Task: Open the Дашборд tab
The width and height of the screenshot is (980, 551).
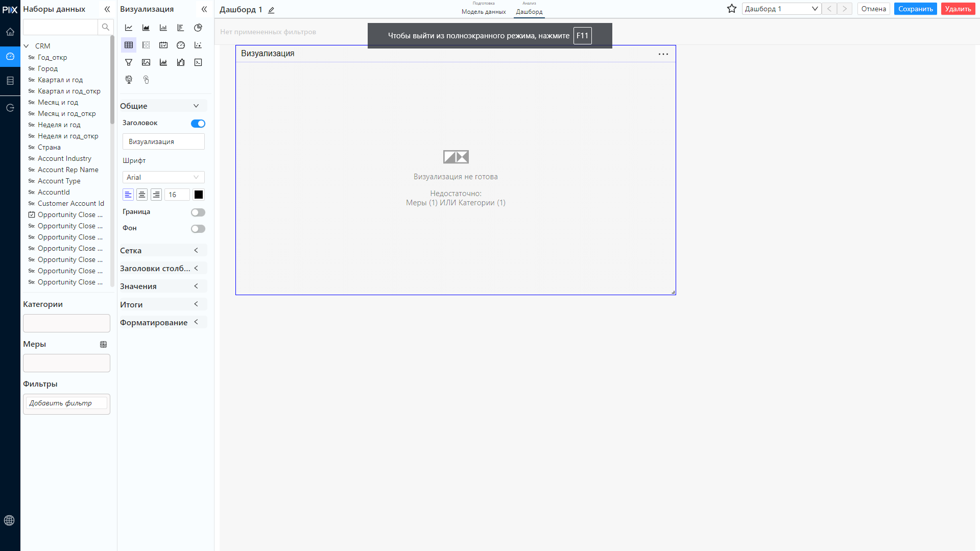Action: [529, 12]
